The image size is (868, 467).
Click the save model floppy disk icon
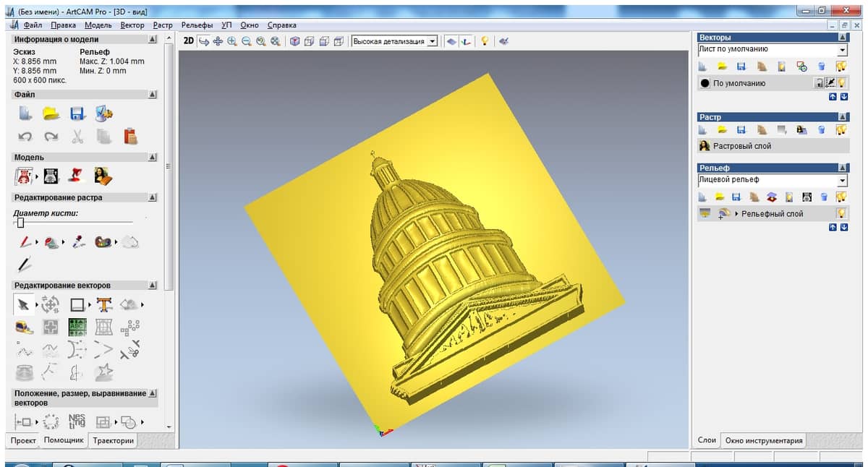77,113
